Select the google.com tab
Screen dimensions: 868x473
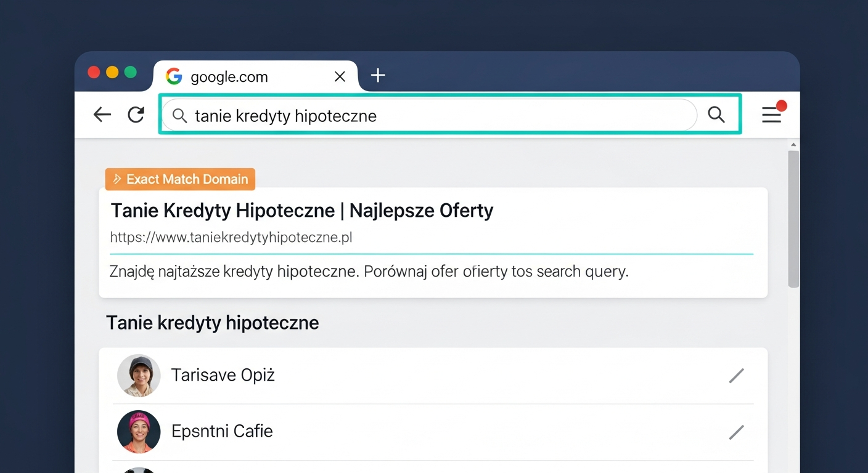coord(247,76)
